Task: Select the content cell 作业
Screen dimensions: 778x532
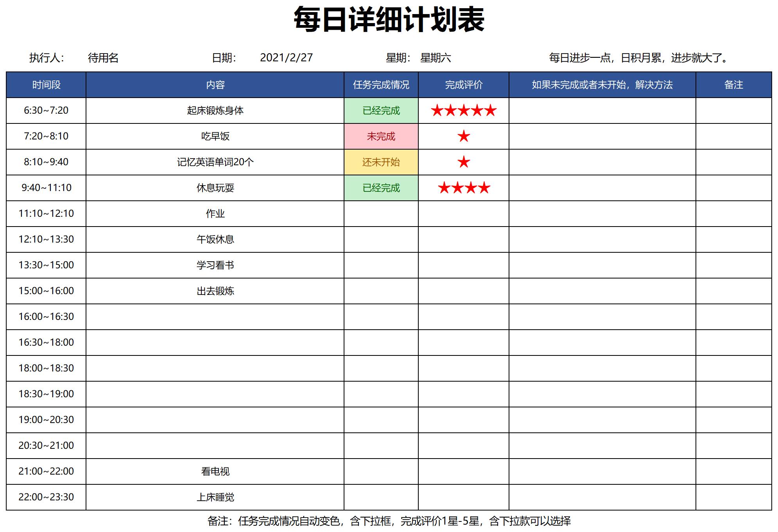Action: point(215,214)
